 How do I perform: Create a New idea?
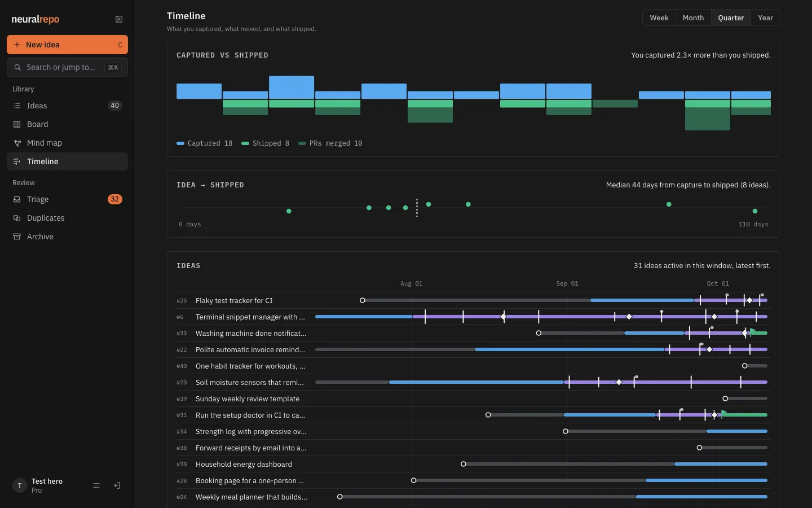67,45
